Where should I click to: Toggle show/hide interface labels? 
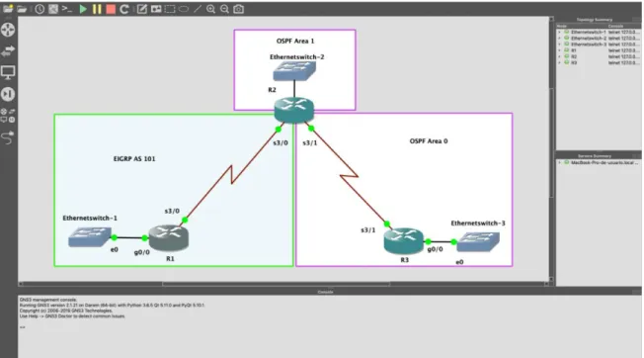(x=53, y=9)
